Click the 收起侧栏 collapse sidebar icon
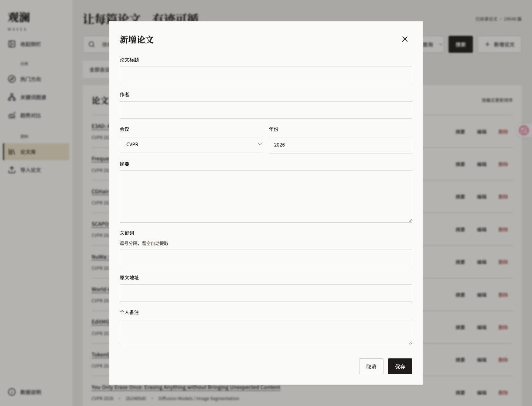 click(x=12, y=44)
